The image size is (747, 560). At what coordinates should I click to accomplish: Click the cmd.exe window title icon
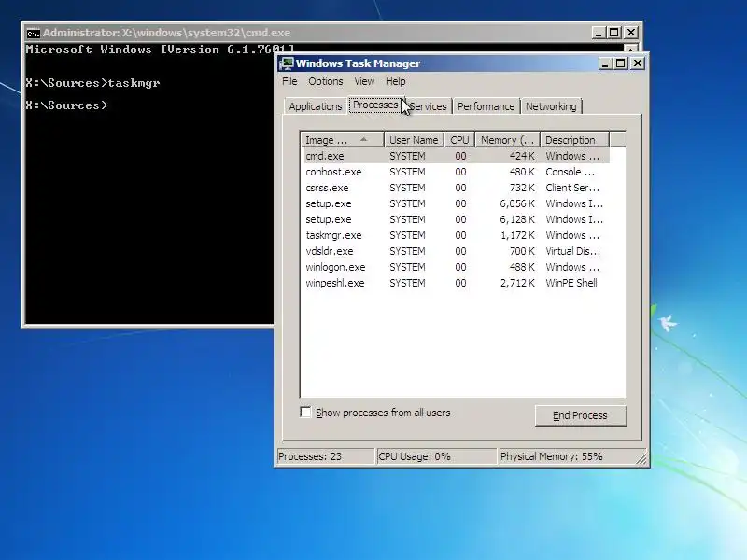coord(33,34)
